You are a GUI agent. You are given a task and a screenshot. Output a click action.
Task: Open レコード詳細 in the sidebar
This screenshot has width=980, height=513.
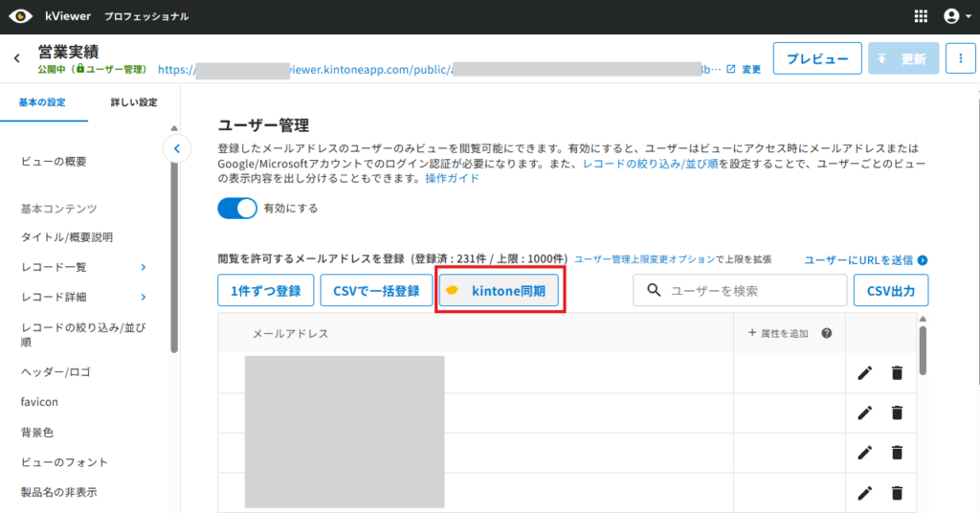pyautogui.click(x=54, y=298)
